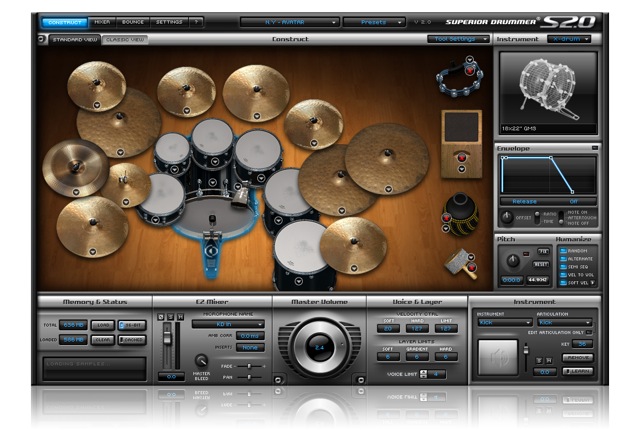The height and width of the screenshot is (430, 640).
Task: Collapse the Envelope panel
Action: 595,148
